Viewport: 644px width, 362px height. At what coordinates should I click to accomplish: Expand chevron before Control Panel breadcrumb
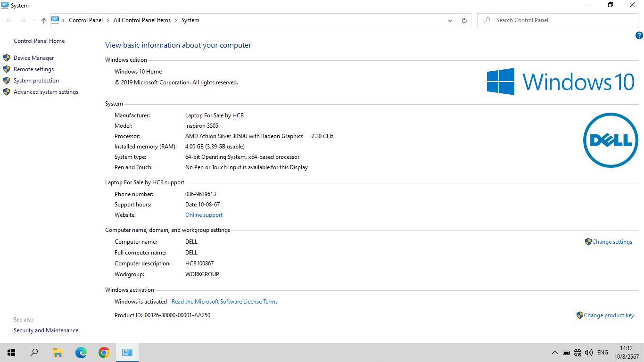[64, 20]
